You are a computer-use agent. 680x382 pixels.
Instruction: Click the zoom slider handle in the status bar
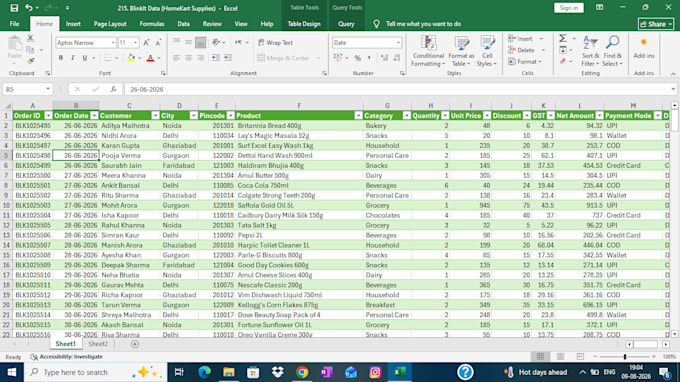coord(625,356)
